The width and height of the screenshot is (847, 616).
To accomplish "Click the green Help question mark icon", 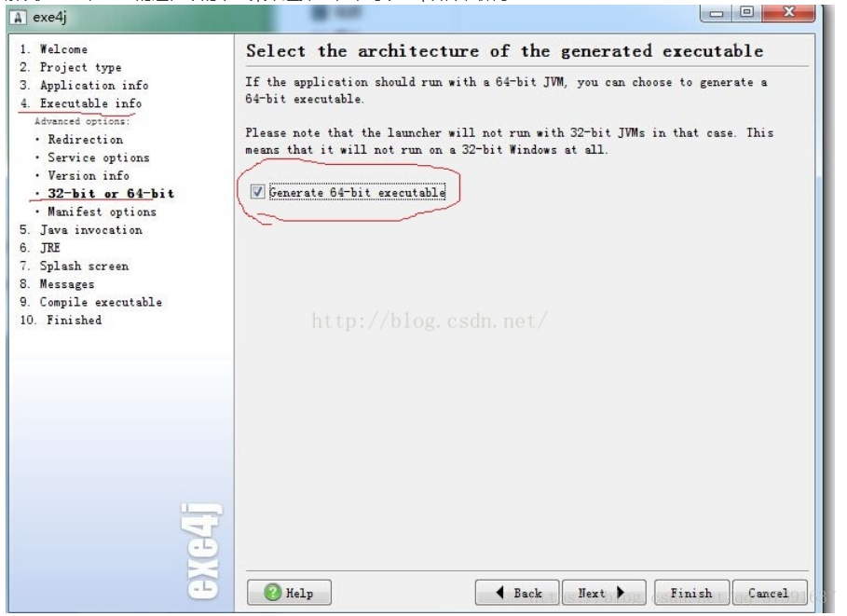I will (273, 592).
